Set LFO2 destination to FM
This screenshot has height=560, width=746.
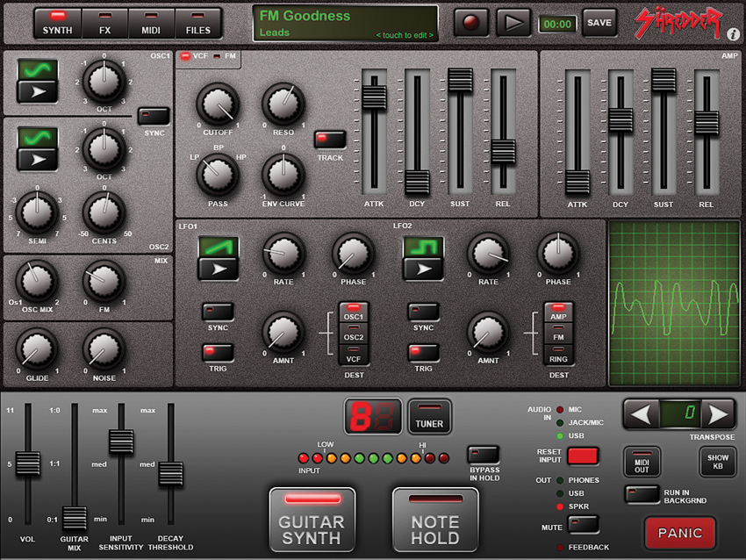click(558, 334)
